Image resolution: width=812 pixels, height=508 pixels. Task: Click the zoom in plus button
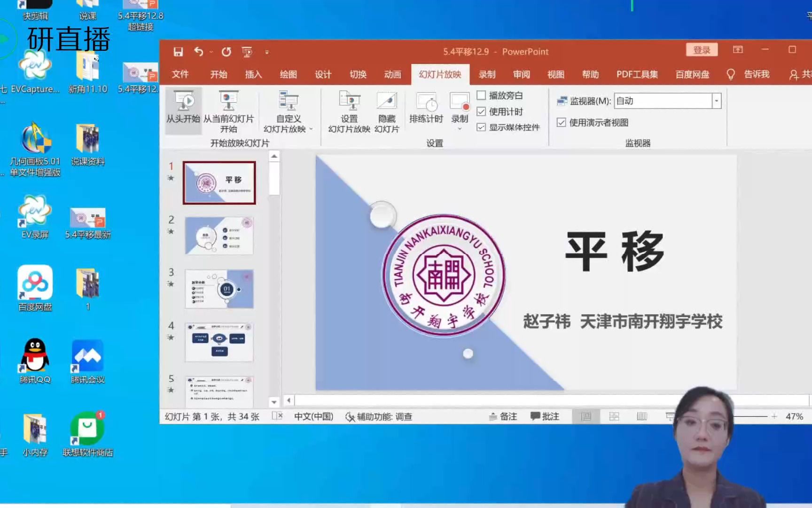[x=774, y=416]
